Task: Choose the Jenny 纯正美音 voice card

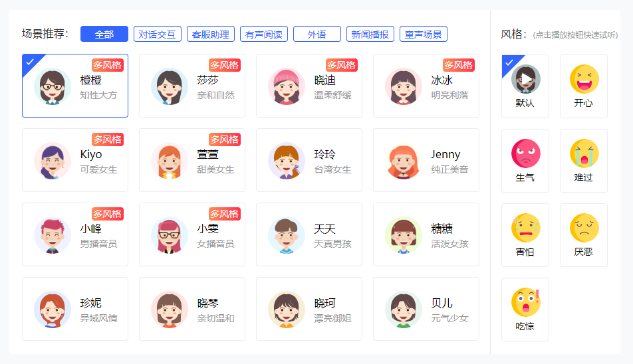Action: 426,161
